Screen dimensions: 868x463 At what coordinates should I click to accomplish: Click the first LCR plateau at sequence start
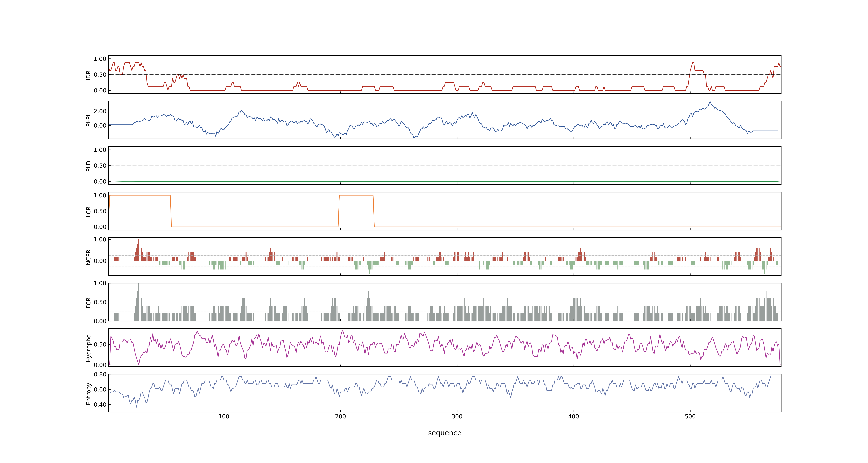point(140,195)
